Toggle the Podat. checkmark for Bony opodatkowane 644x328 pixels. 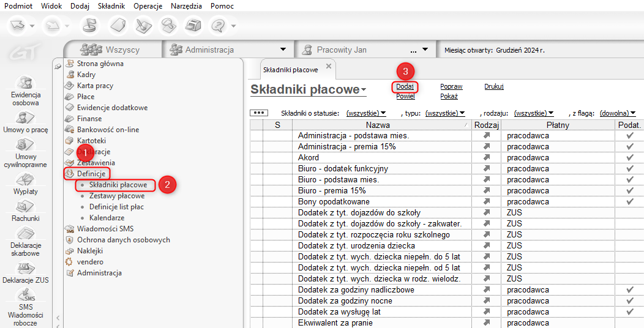pyautogui.click(x=629, y=201)
